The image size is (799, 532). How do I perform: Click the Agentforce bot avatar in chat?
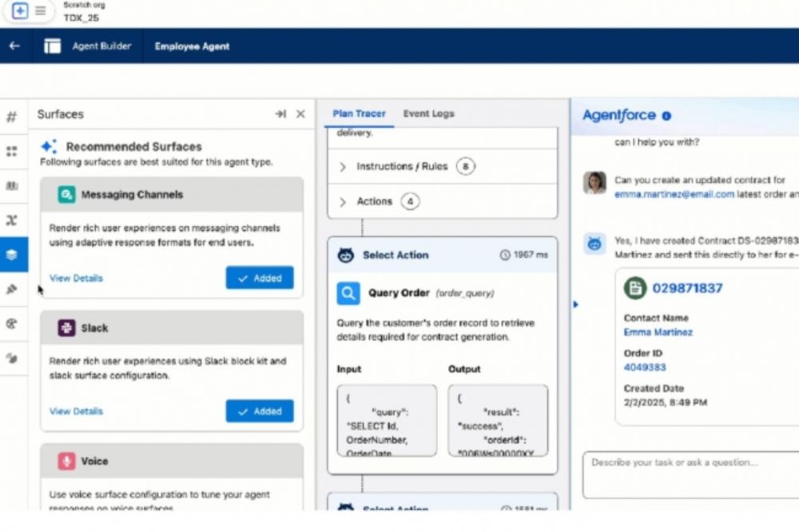pyautogui.click(x=594, y=244)
